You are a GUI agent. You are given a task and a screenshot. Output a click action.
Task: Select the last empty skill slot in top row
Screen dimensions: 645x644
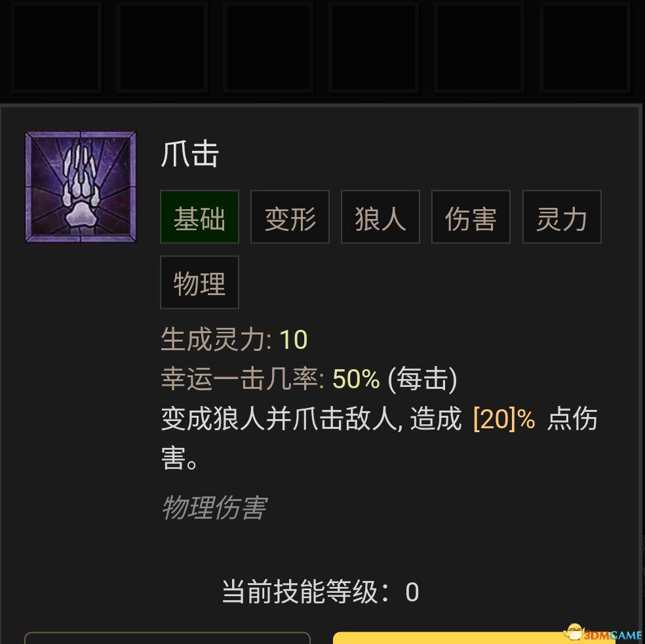585,47
